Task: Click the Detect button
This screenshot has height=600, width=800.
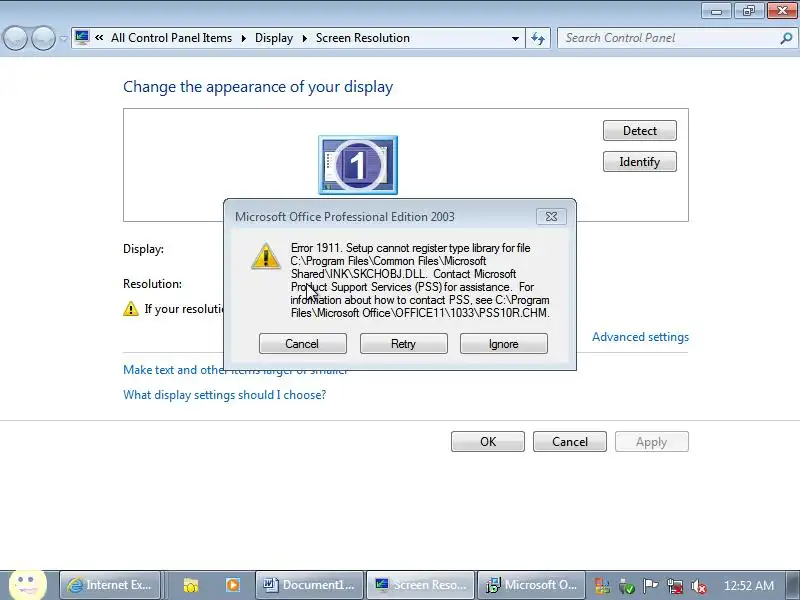Action: (x=640, y=131)
